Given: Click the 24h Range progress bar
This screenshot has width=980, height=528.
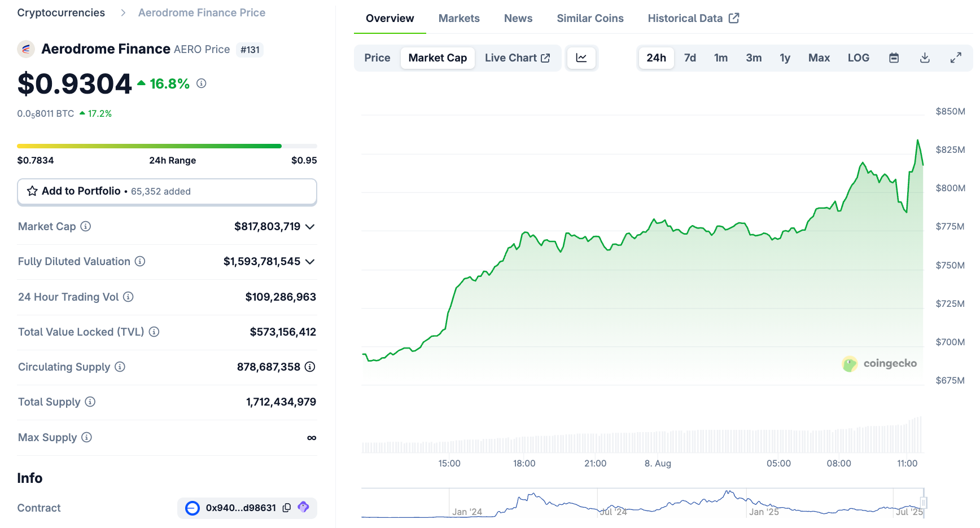Looking at the screenshot, I should 167,146.
